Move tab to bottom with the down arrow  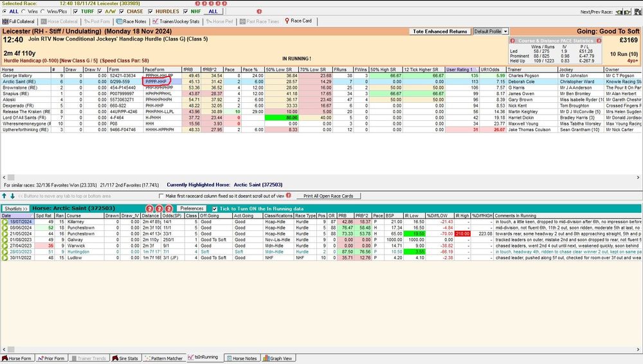(12, 196)
